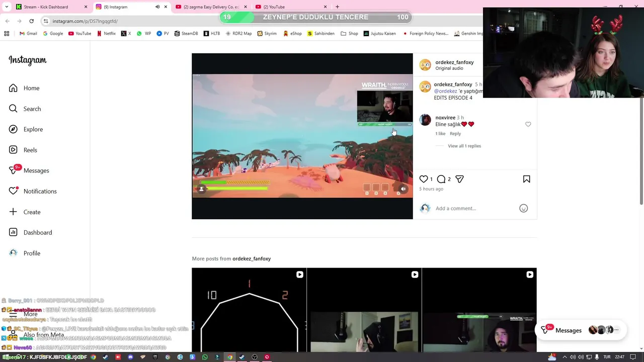Switch to the (2) YouTube tab

291,7
